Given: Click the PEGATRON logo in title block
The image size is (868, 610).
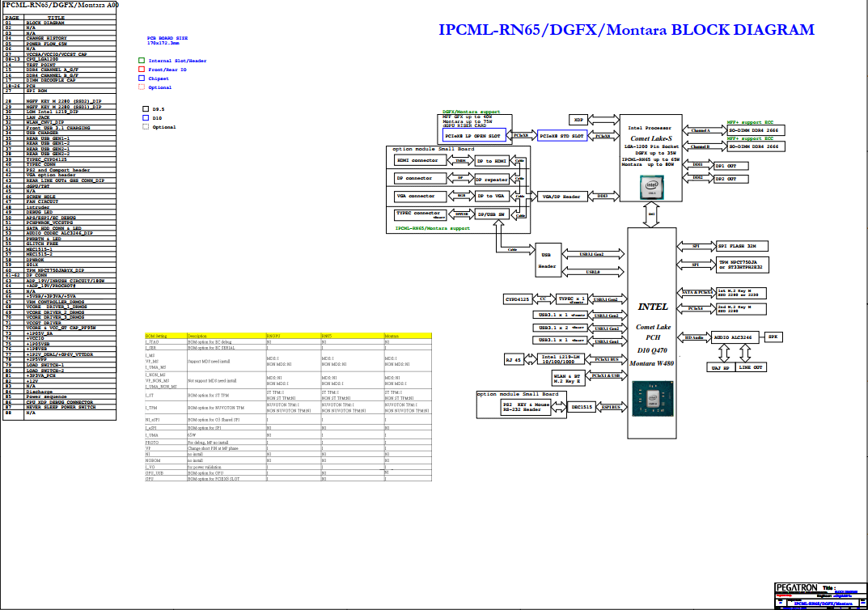Looking at the screenshot, I should coord(797,587).
